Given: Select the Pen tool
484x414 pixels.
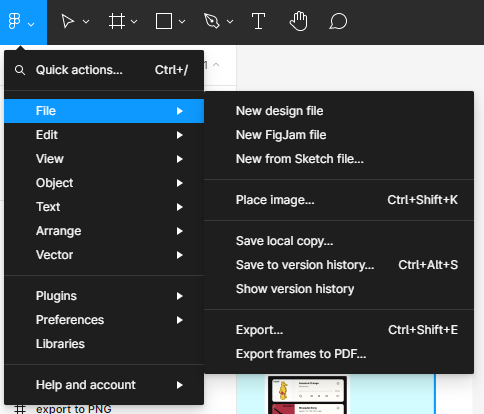Looking at the screenshot, I should coord(212,22).
